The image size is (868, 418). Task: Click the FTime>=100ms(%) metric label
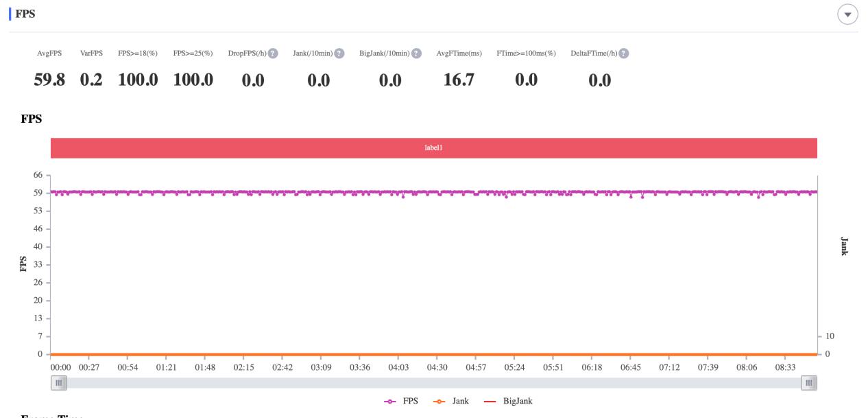[526, 54]
